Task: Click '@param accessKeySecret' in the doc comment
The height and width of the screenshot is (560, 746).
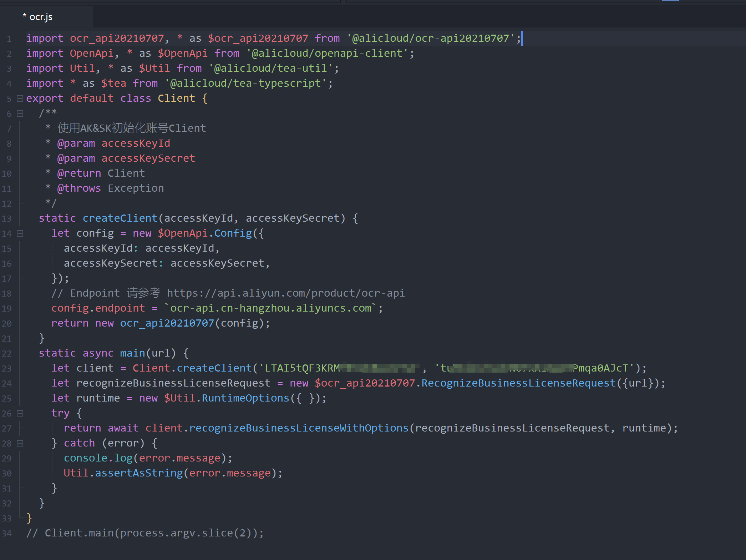Action: (x=126, y=158)
